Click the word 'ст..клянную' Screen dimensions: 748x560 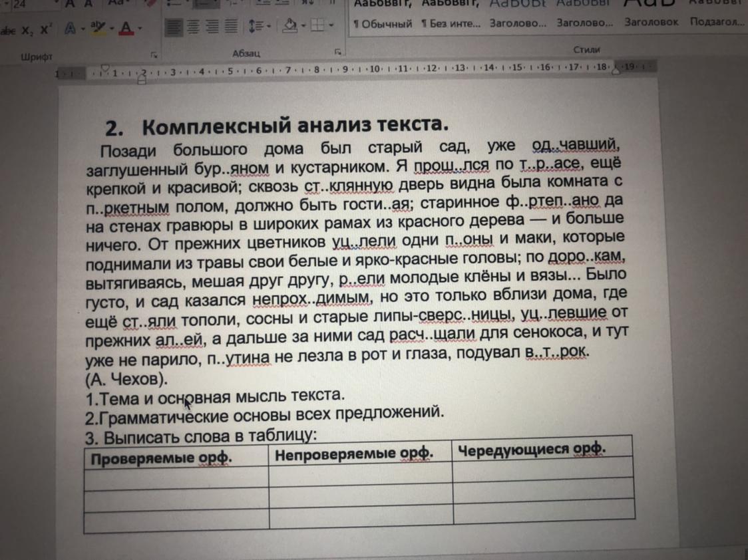click(x=349, y=184)
